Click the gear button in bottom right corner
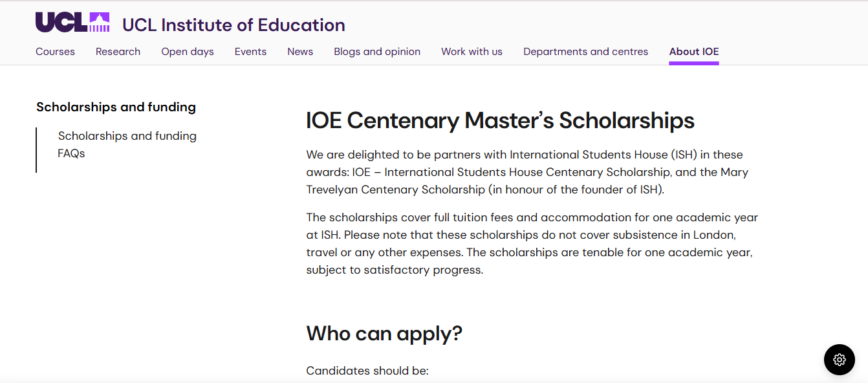The width and height of the screenshot is (868, 383). (x=839, y=360)
